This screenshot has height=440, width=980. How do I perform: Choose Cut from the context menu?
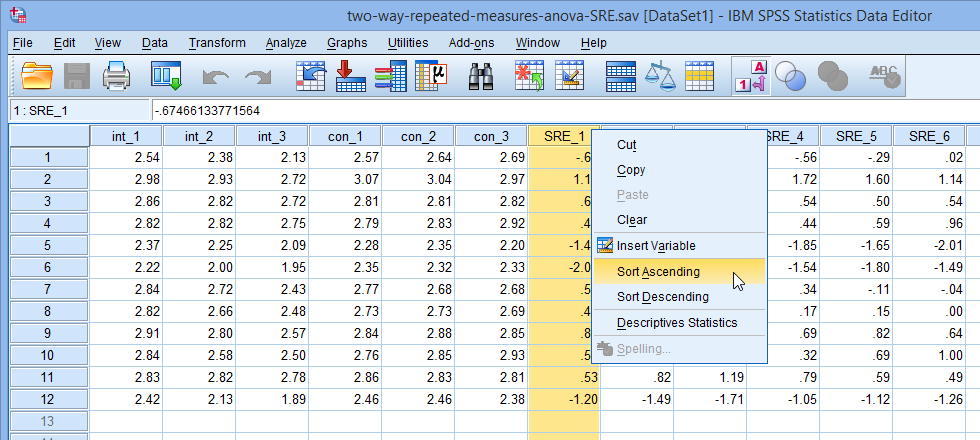[x=679, y=145]
